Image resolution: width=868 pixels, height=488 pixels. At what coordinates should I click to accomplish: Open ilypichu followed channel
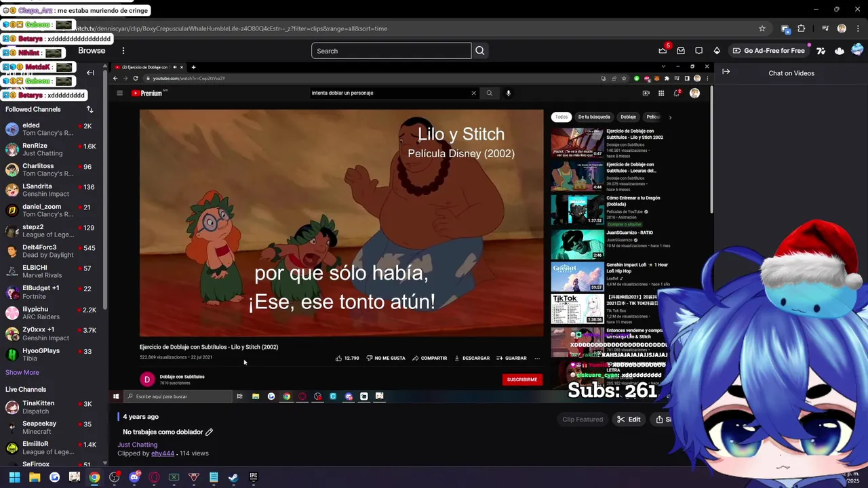tap(51, 312)
